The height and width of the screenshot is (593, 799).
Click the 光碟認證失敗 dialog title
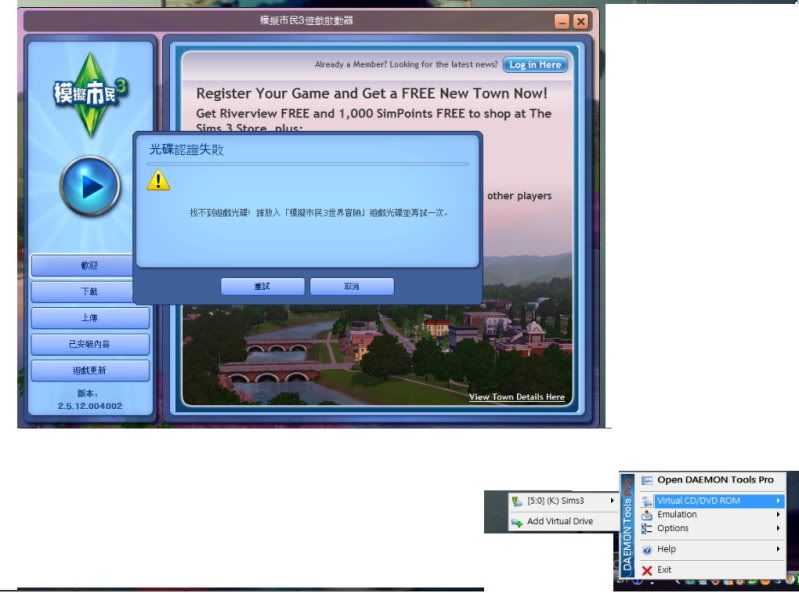point(186,149)
